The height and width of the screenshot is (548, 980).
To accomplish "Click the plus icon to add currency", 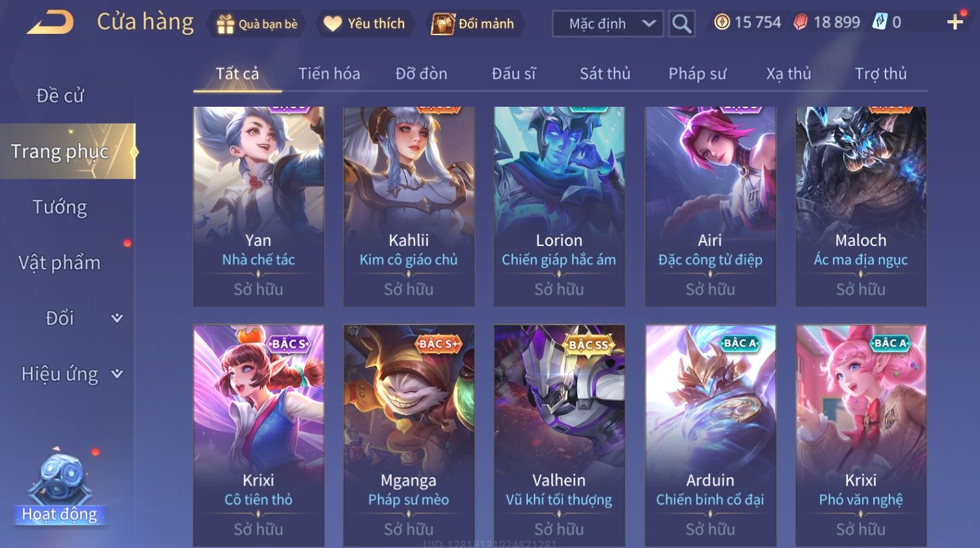I will (955, 22).
